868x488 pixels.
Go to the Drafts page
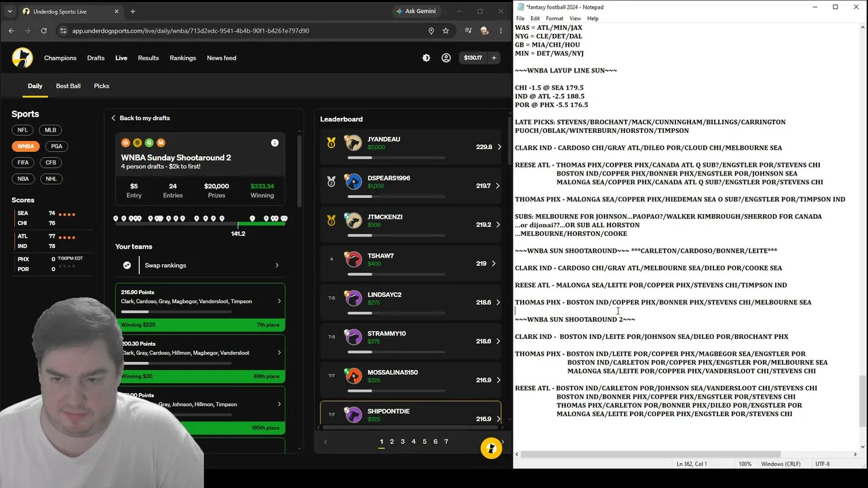click(96, 58)
